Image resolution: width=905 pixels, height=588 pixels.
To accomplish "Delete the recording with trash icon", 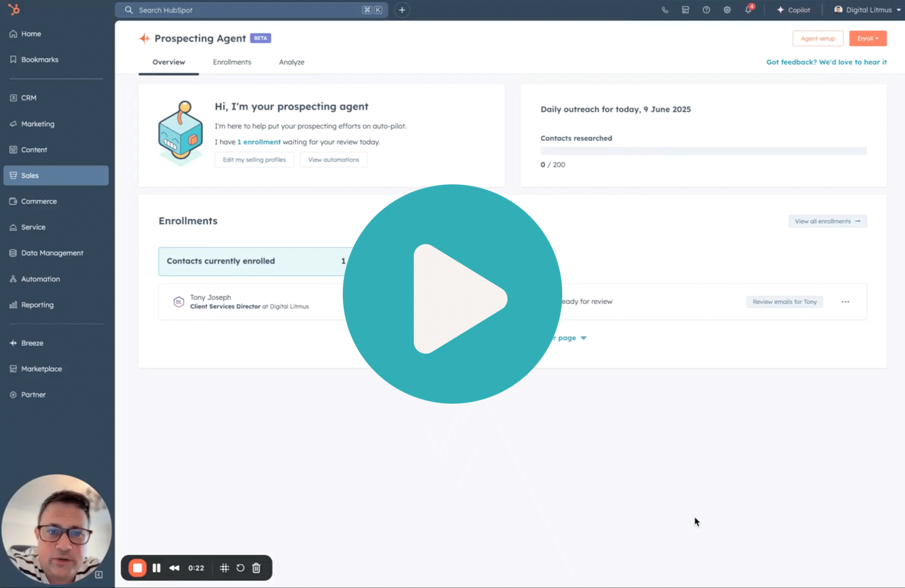I will pos(257,568).
